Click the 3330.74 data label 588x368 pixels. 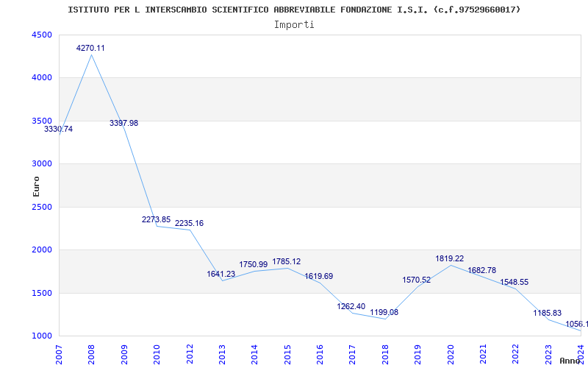(59, 130)
